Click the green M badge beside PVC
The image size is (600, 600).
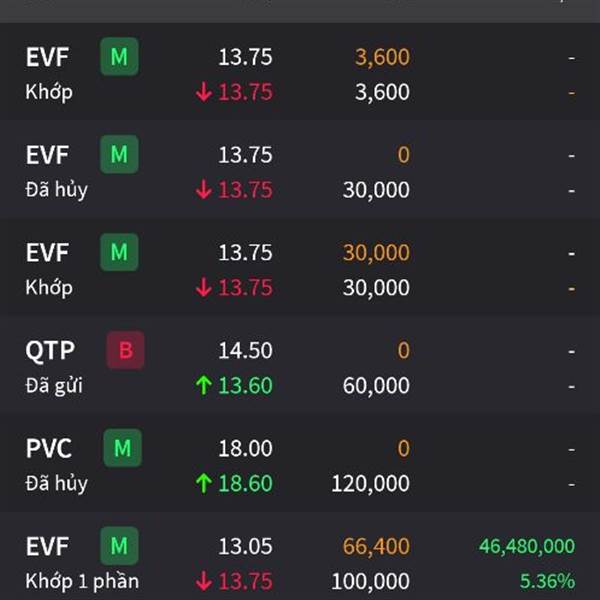pos(122,448)
